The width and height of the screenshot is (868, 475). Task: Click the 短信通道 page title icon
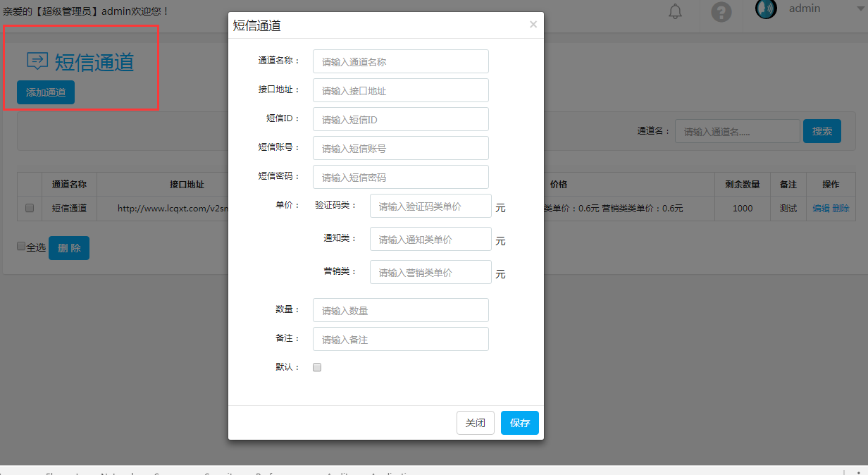click(37, 61)
